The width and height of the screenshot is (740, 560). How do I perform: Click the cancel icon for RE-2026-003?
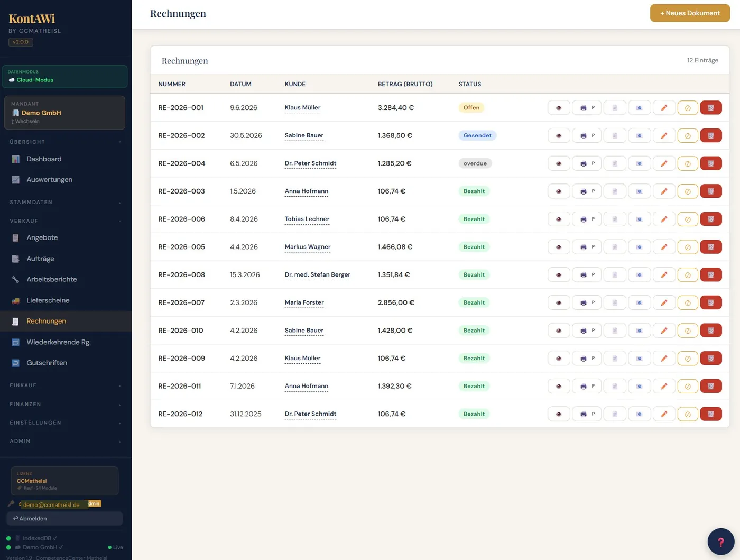click(x=688, y=191)
